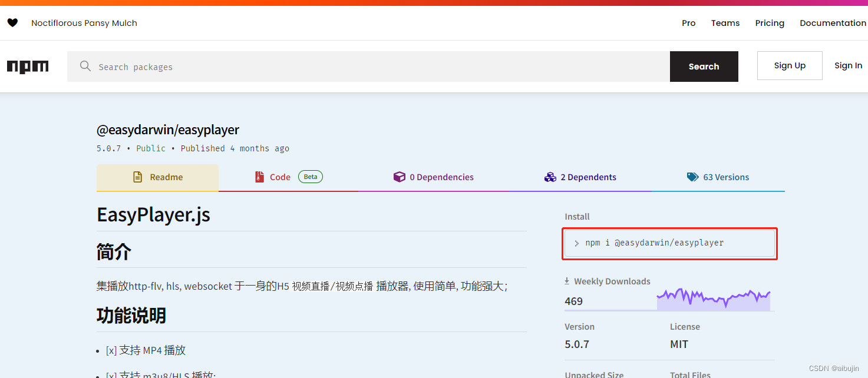Click the Noctiflorous Pansy Mulch text
The width and height of the screenshot is (868, 378).
84,23
